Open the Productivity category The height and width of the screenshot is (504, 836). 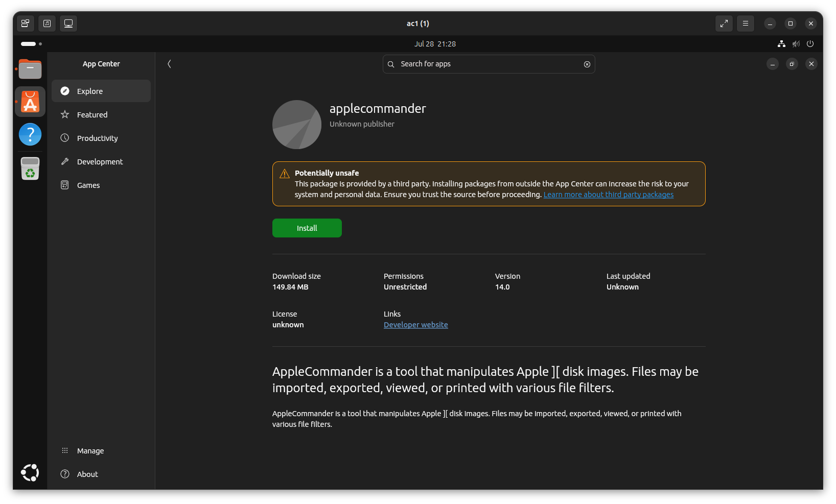pos(101,138)
